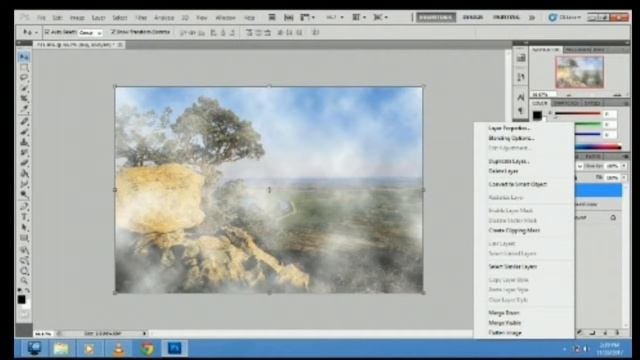Swap foreground and background colors

pos(27,290)
